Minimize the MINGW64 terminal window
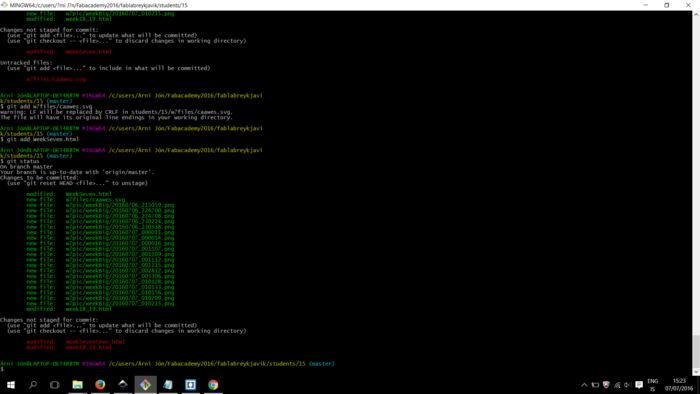 646,5
